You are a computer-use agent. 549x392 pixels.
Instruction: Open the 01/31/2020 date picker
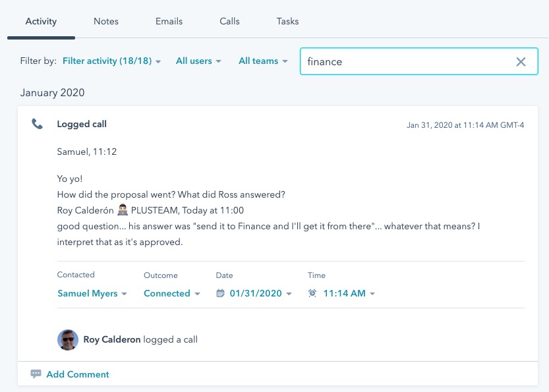click(260, 293)
